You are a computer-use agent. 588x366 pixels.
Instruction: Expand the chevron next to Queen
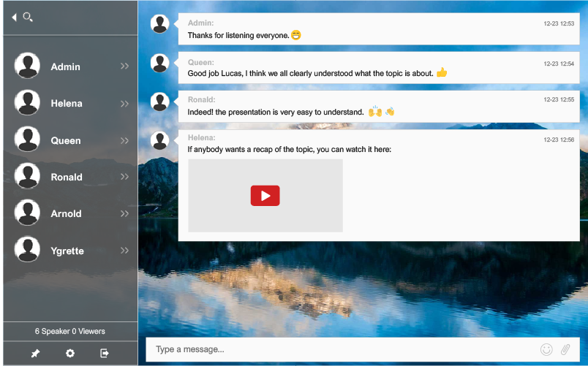pyautogui.click(x=124, y=140)
